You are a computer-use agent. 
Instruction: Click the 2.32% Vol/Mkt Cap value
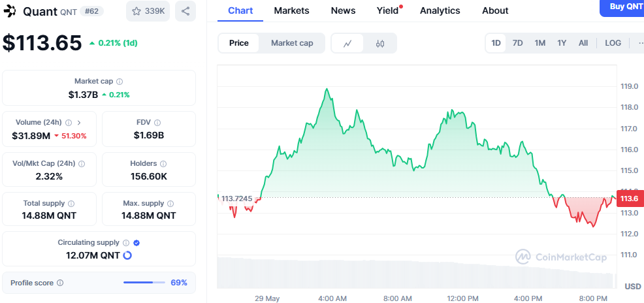pyautogui.click(x=49, y=176)
